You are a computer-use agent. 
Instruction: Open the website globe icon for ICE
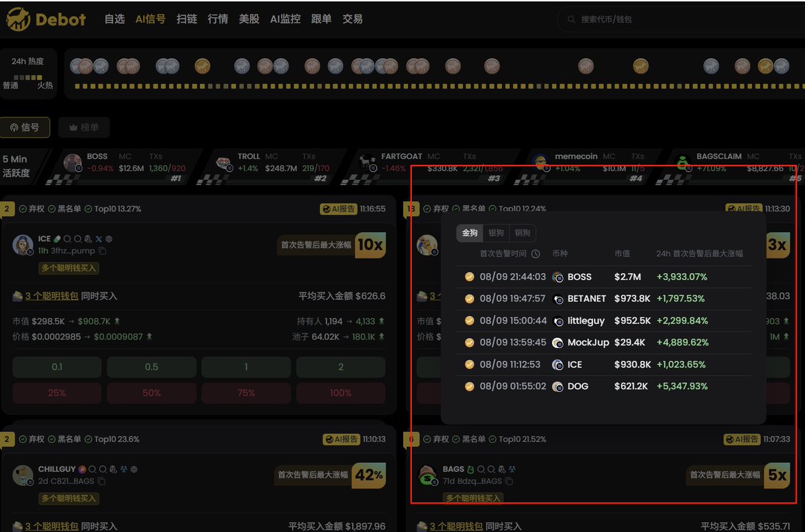point(109,239)
